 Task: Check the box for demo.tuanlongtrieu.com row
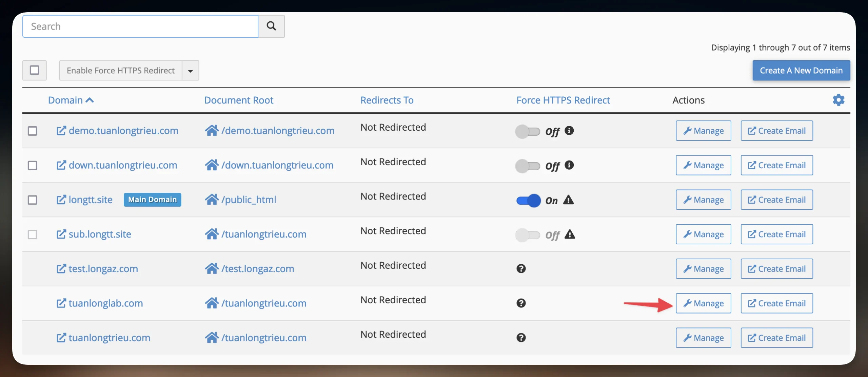33,131
